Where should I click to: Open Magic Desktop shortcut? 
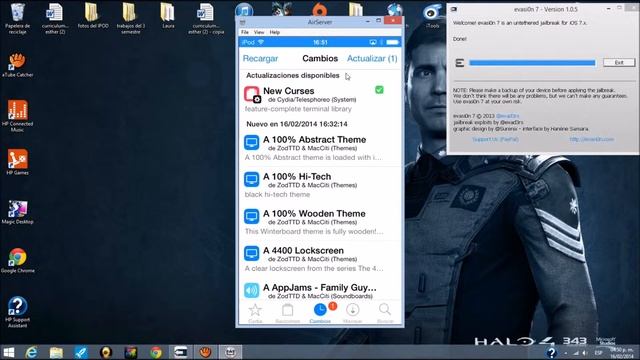[18, 212]
